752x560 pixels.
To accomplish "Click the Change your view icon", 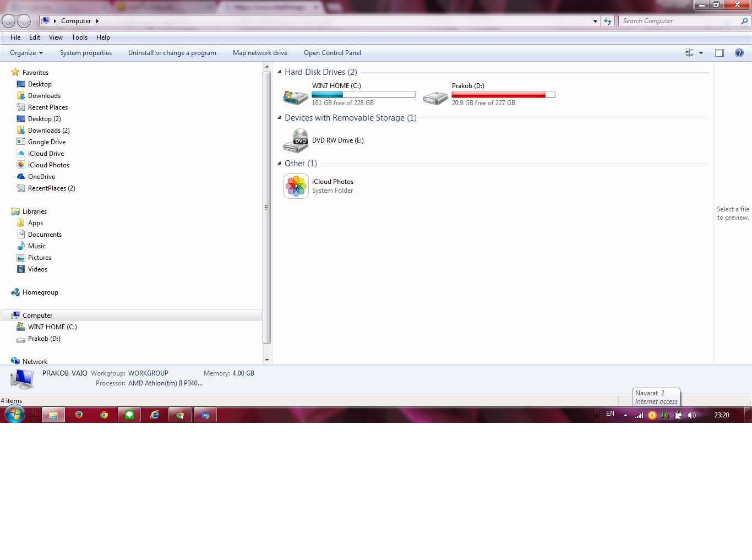I will pos(689,53).
